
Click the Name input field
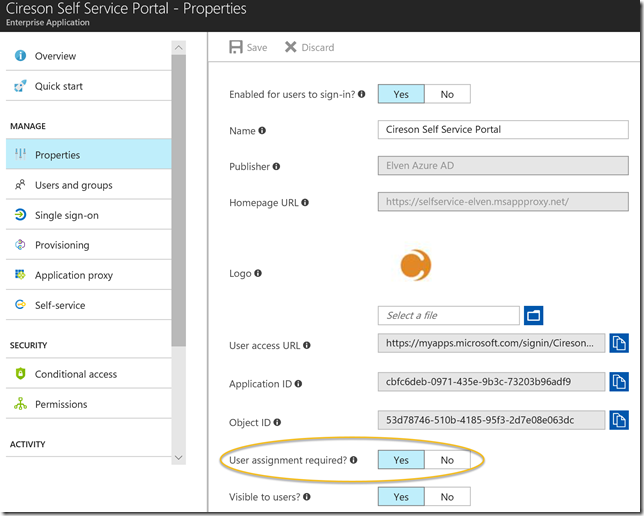(503, 129)
